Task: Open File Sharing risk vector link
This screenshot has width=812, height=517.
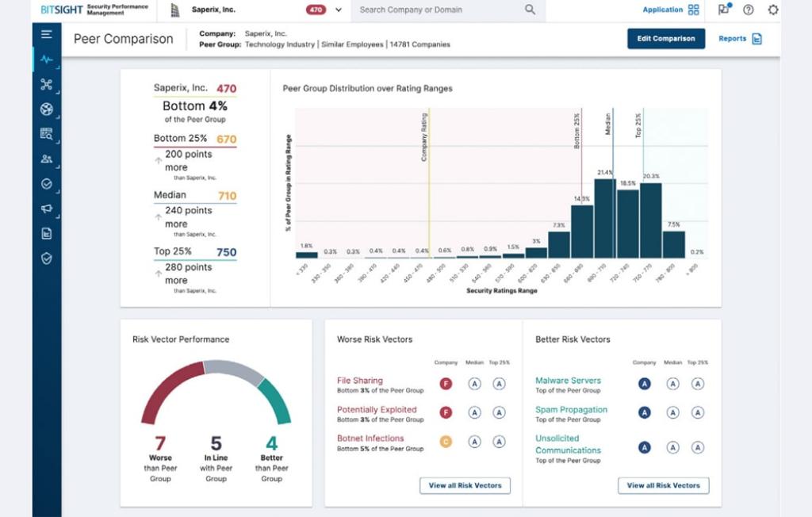Action: pyautogui.click(x=362, y=380)
